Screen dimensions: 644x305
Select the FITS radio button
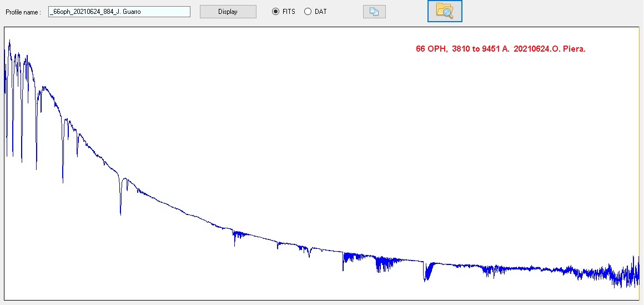275,12
